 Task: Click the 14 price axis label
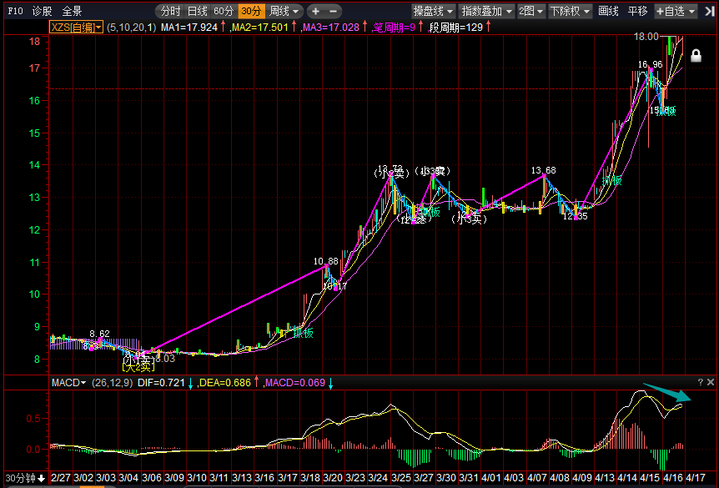tap(35, 165)
